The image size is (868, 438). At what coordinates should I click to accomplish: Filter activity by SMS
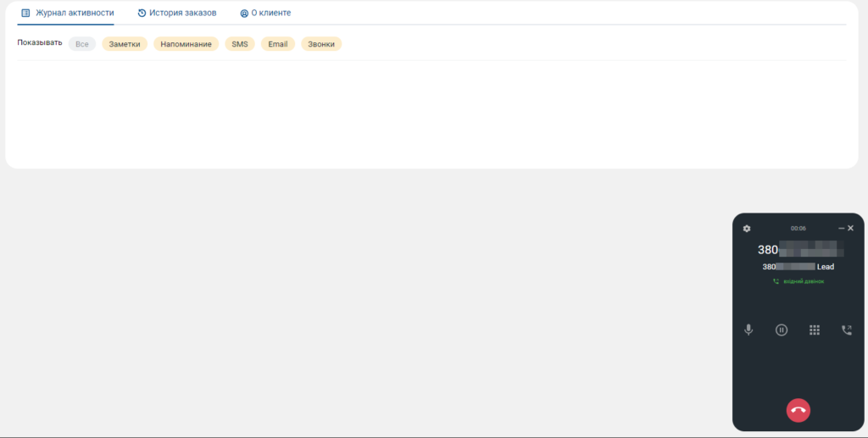[240, 44]
